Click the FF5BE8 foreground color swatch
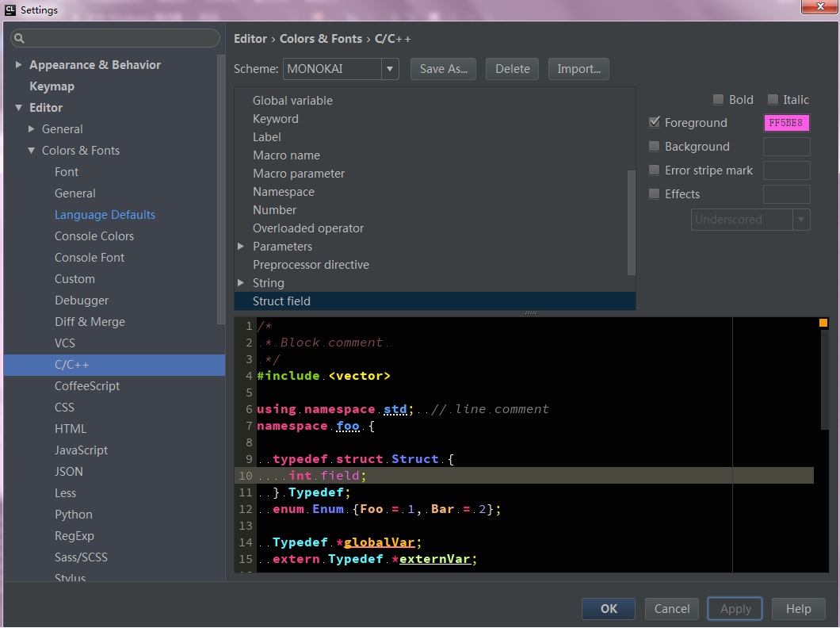Viewport: 840px width, 628px height. click(786, 122)
